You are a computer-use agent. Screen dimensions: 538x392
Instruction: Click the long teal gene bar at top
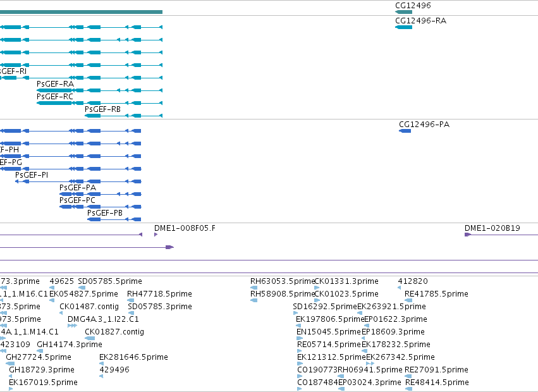point(81,12)
